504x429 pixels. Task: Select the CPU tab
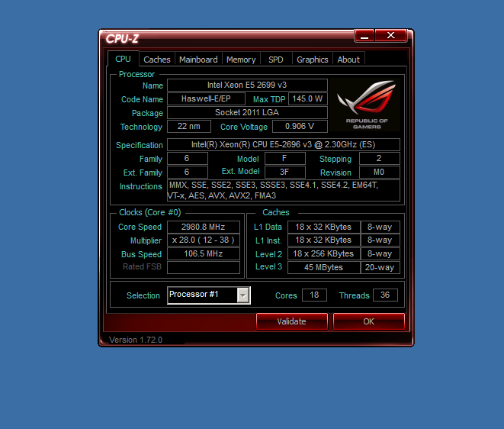[123, 59]
